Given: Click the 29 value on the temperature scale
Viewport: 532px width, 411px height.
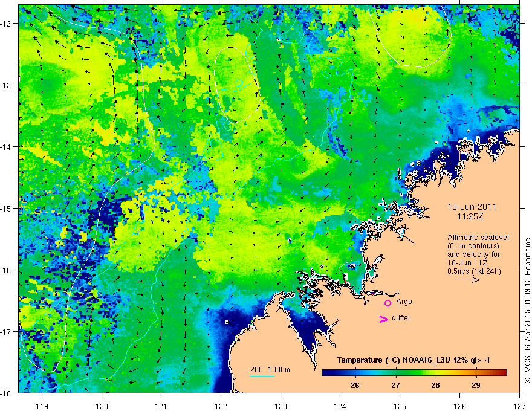Looking at the screenshot, I should (x=476, y=386).
